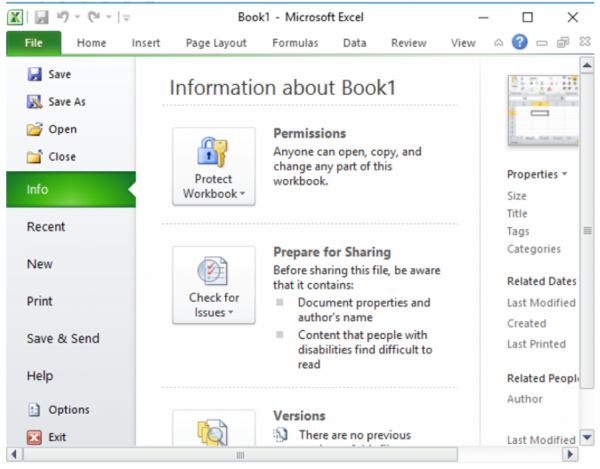
Task: Click the Minimize the Ribbon caret icon
Action: 499,43
